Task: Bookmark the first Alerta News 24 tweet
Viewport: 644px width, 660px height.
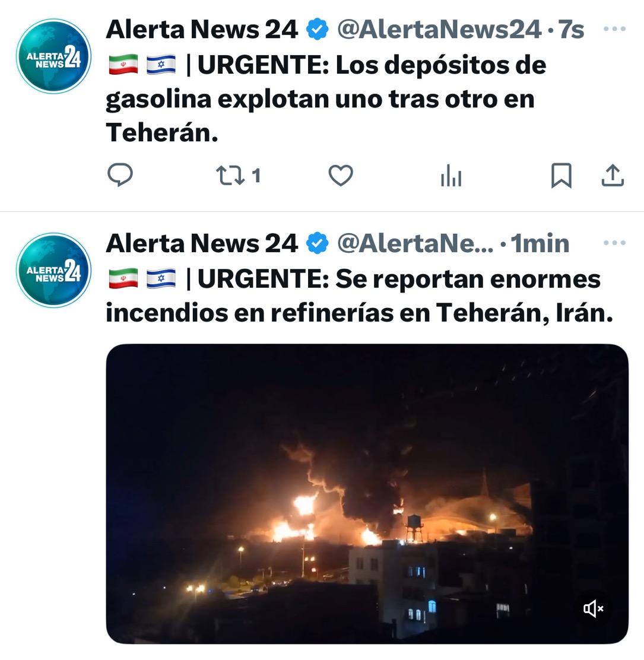Action: coord(561,175)
